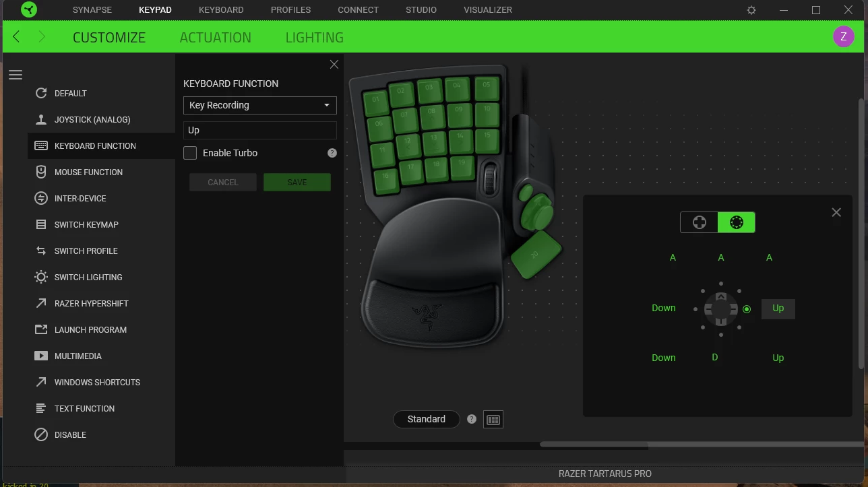Viewport: 868px width, 487px height.
Task: Click the CANCEL button
Action: (x=223, y=183)
